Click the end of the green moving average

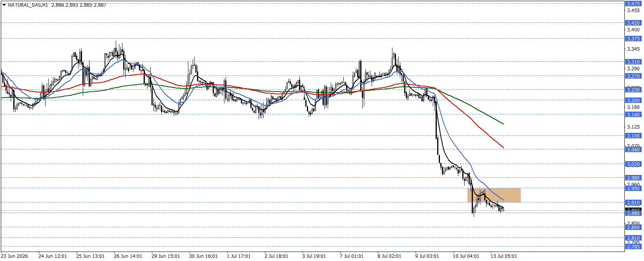coord(503,123)
